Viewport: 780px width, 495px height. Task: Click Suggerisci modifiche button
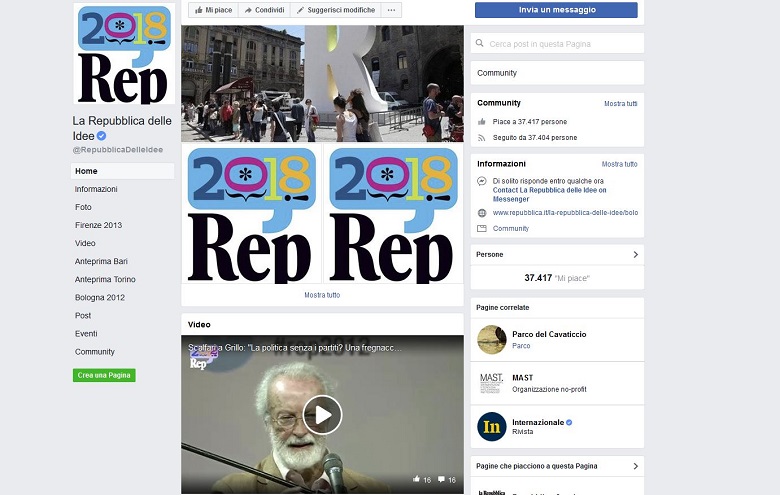[x=335, y=10]
